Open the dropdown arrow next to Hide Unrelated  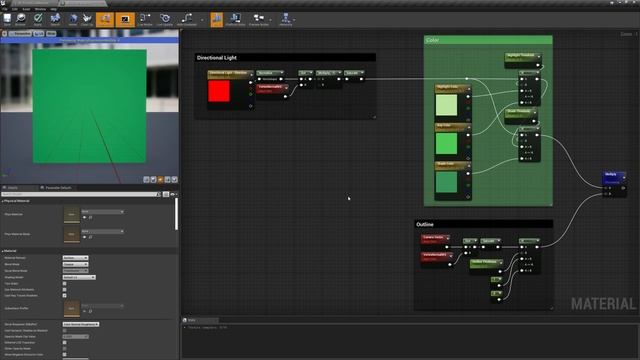pos(202,20)
